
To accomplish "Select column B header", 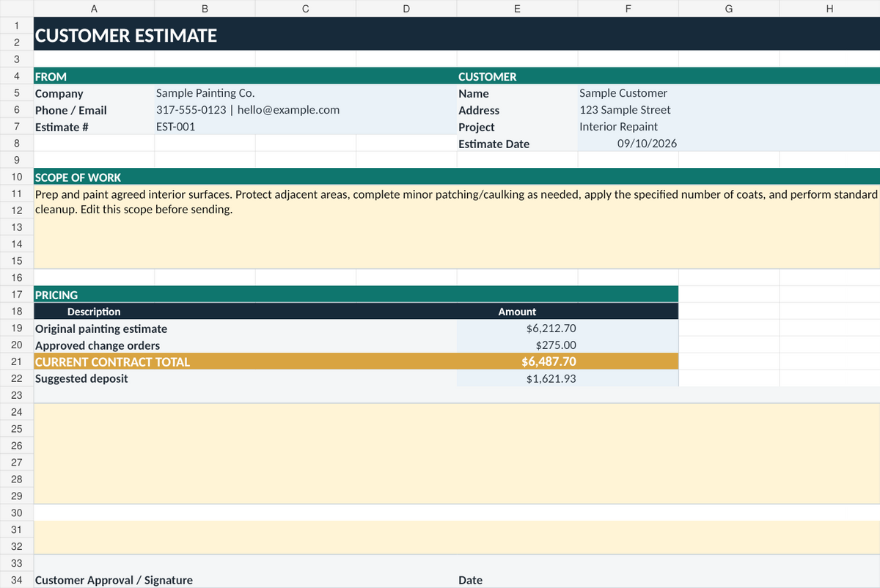I will 205,9.
